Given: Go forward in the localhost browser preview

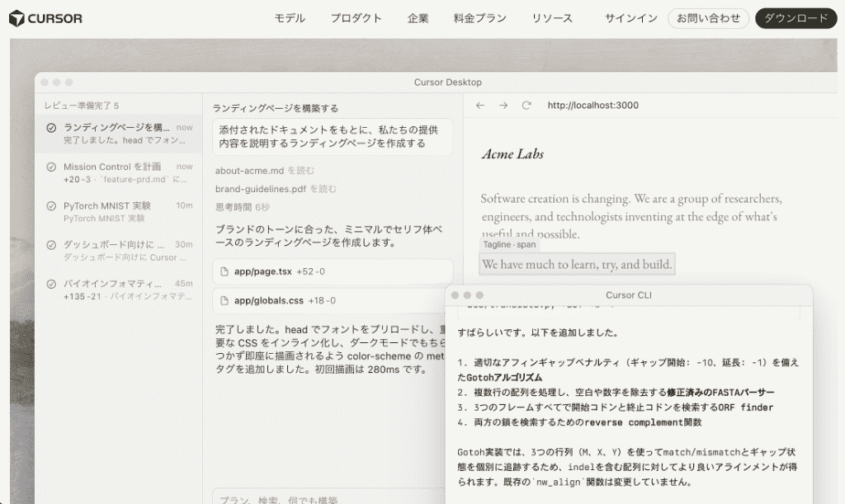Looking at the screenshot, I should point(503,106).
